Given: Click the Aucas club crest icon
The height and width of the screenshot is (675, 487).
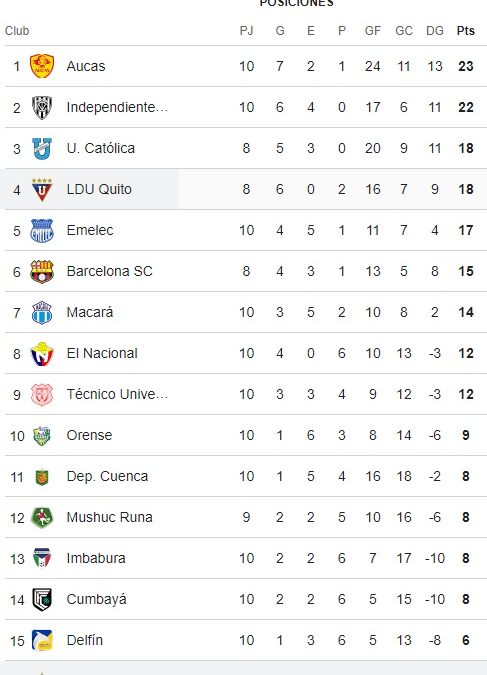Looking at the screenshot, I should tap(42, 66).
